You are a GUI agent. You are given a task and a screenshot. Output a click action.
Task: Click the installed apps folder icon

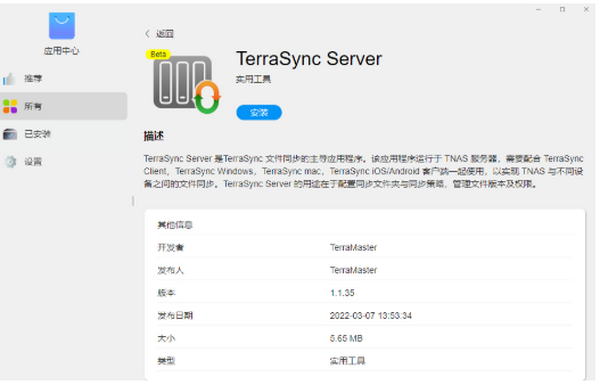point(10,134)
